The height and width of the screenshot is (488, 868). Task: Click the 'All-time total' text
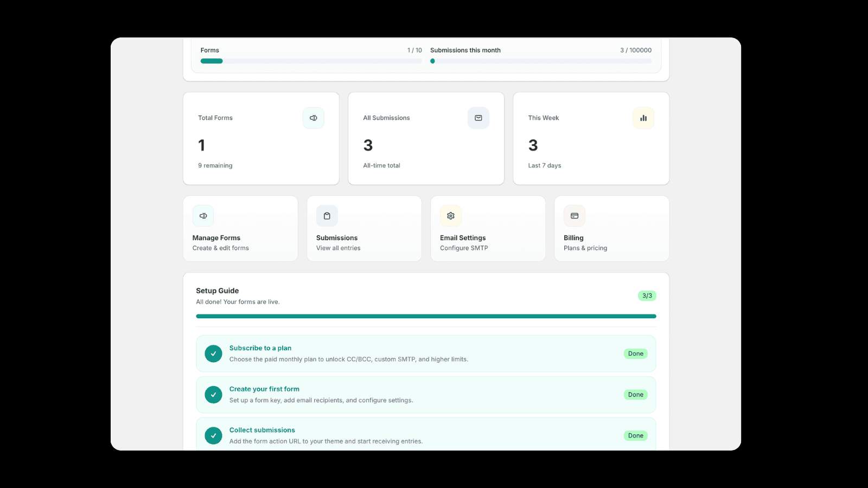[x=382, y=165]
